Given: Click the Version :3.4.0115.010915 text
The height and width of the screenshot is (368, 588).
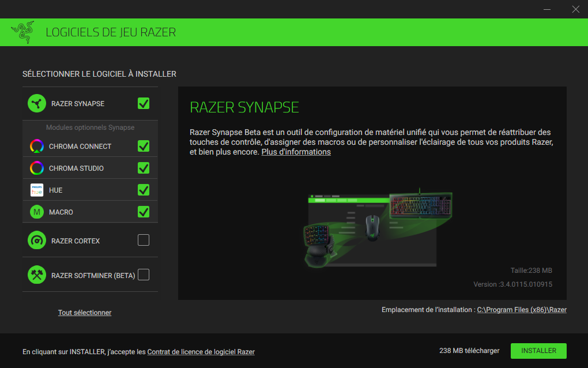Looking at the screenshot, I should (512, 284).
